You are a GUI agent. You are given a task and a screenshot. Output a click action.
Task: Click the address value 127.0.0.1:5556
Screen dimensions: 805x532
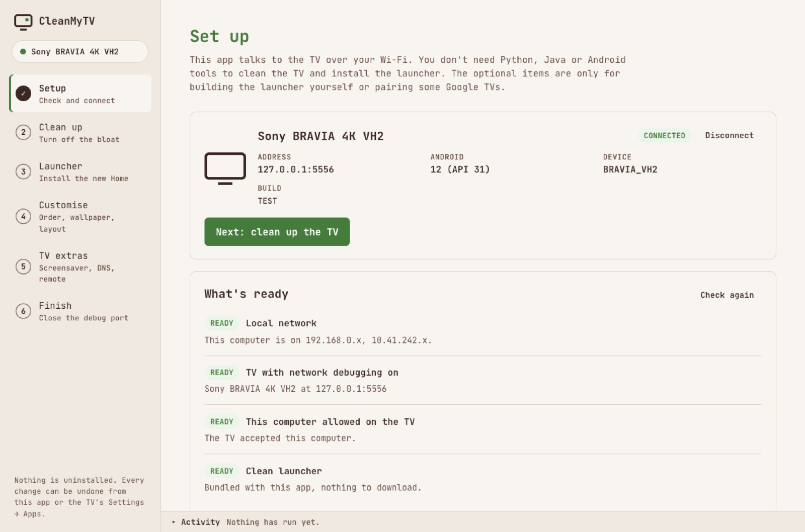pyautogui.click(x=296, y=169)
